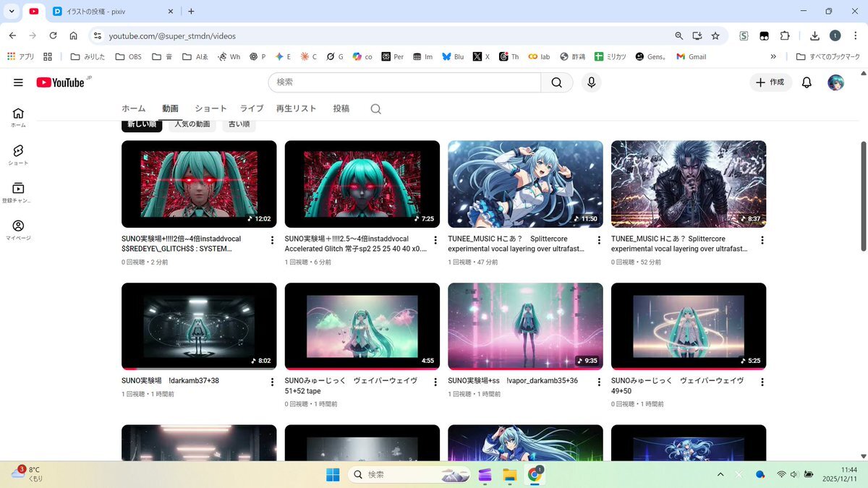The height and width of the screenshot is (488, 868).
Task: Click the YouTube search input field
Action: pyautogui.click(x=405, y=82)
